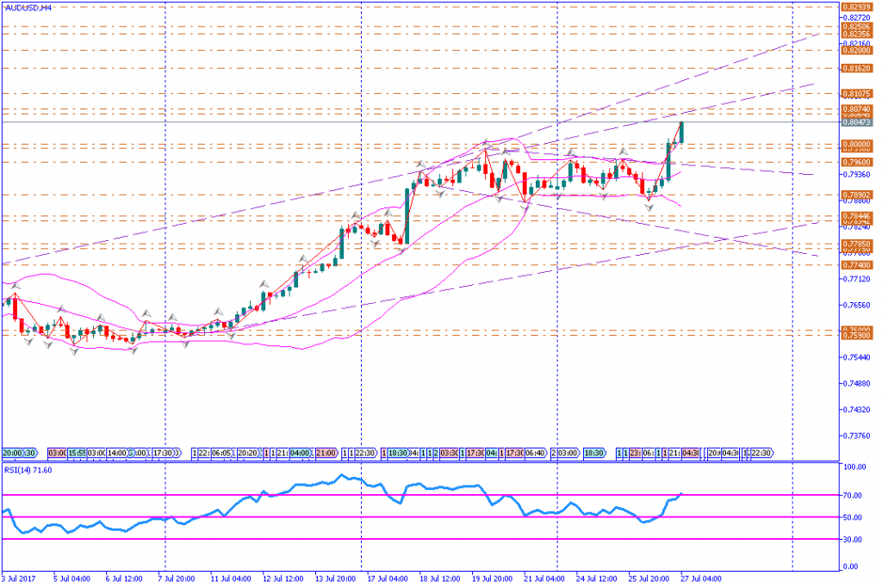This screenshot has height=588, width=882.
Task: Select the 0.78902 support level label
Action: (857, 195)
